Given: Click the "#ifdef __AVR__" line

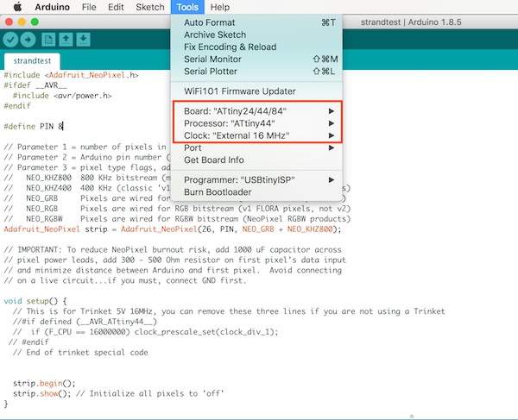Looking at the screenshot, I should (35, 85).
